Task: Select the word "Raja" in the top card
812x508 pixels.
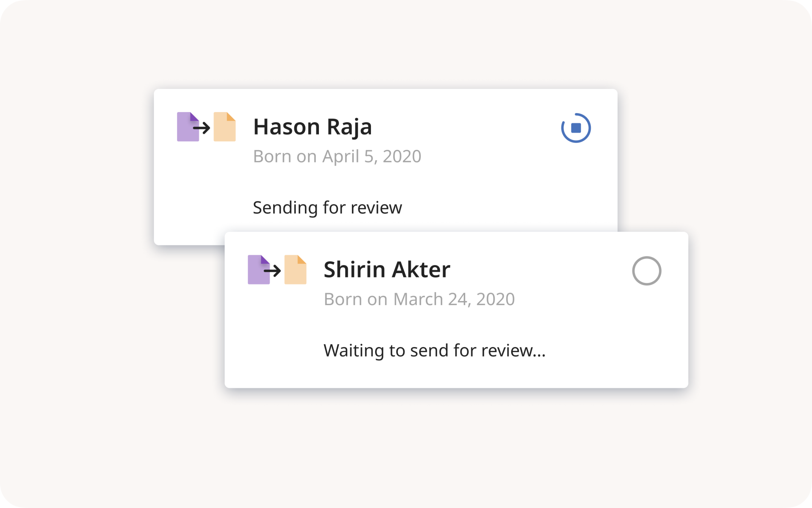Action: [349, 127]
